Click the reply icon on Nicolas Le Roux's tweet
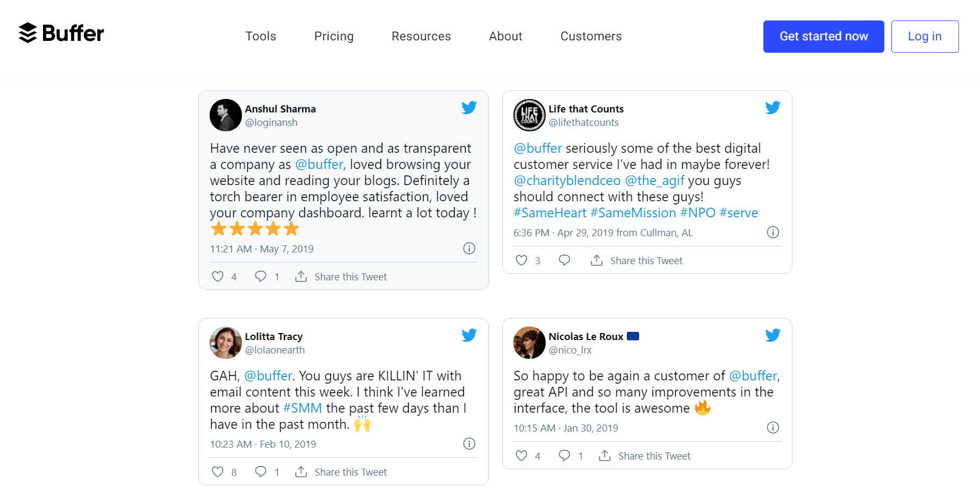 564,455
